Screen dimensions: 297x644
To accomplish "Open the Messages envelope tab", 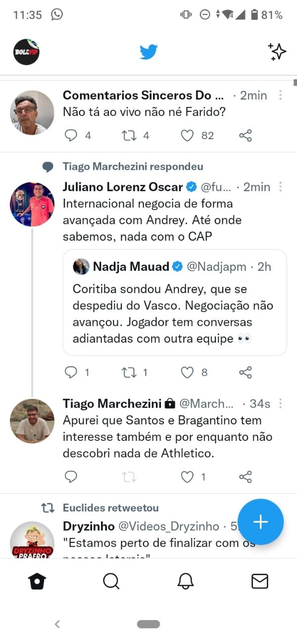I will coord(260,581).
